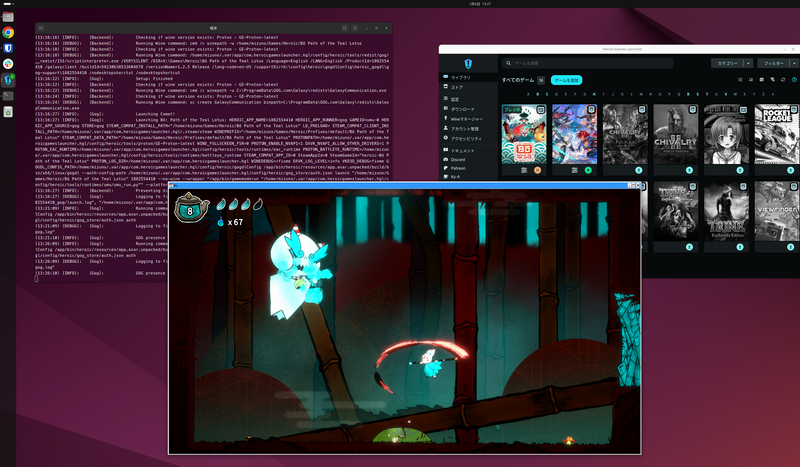Open ドキュメント link in Heroic sidebar

(468, 151)
